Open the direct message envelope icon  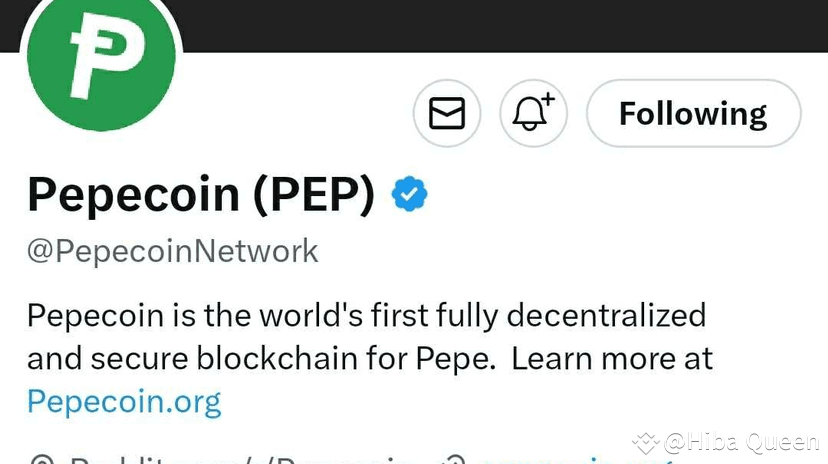[447, 114]
